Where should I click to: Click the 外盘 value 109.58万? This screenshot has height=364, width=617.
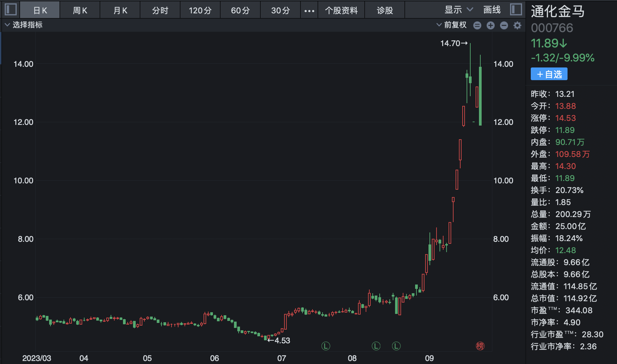(x=573, y=154)
